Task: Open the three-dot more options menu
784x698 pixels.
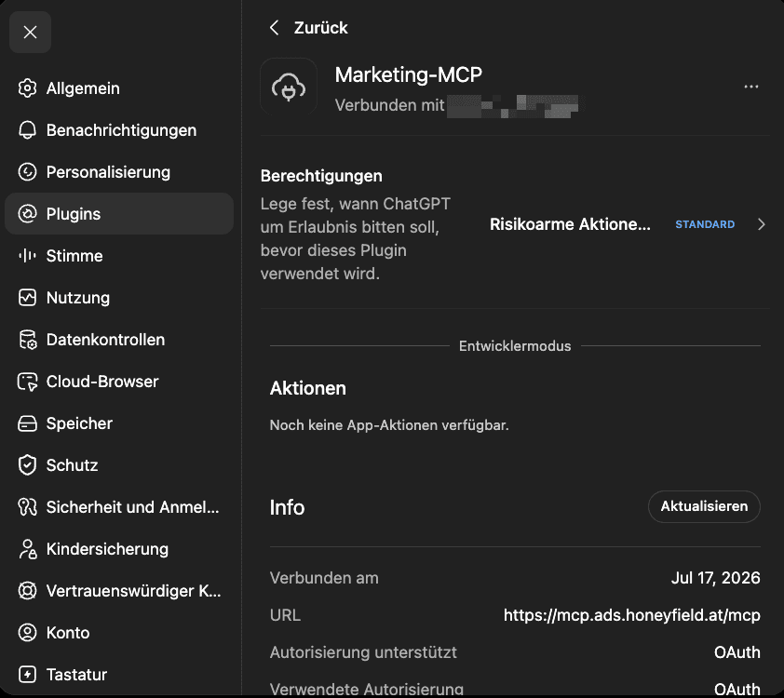Action: pyautogui.click(x=751, y=87)
